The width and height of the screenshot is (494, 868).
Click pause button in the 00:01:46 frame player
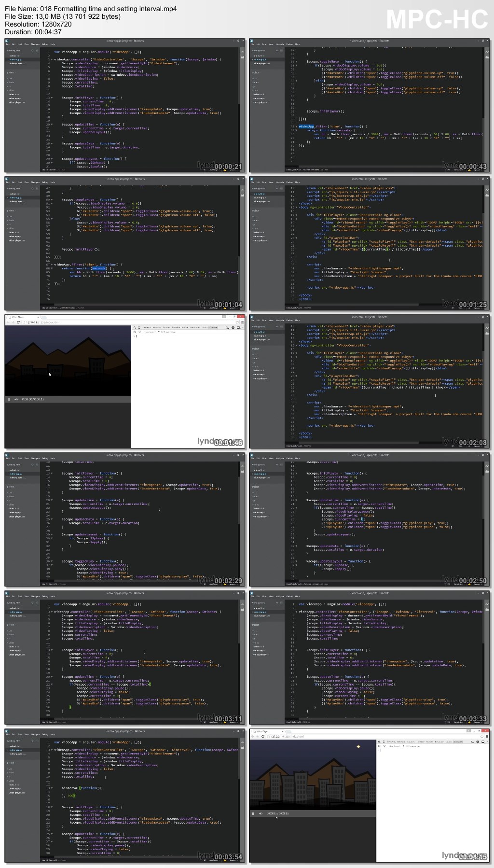(8, 399)
